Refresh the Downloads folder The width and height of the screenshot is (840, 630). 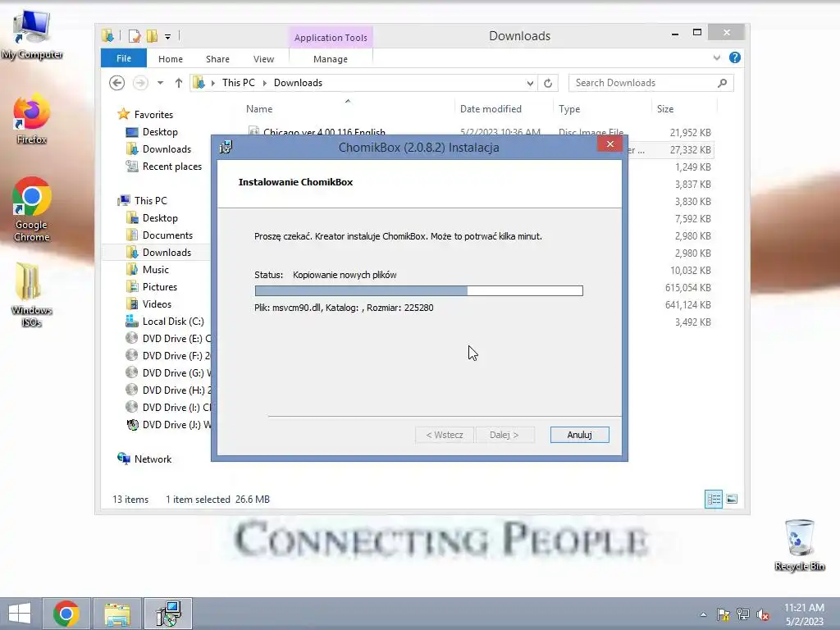point(547,83)
